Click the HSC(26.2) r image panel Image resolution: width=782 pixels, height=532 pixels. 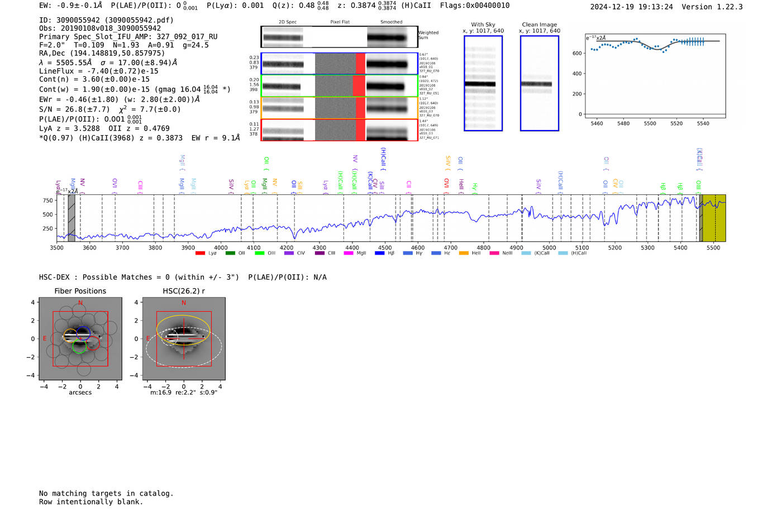tap(184, 339)
